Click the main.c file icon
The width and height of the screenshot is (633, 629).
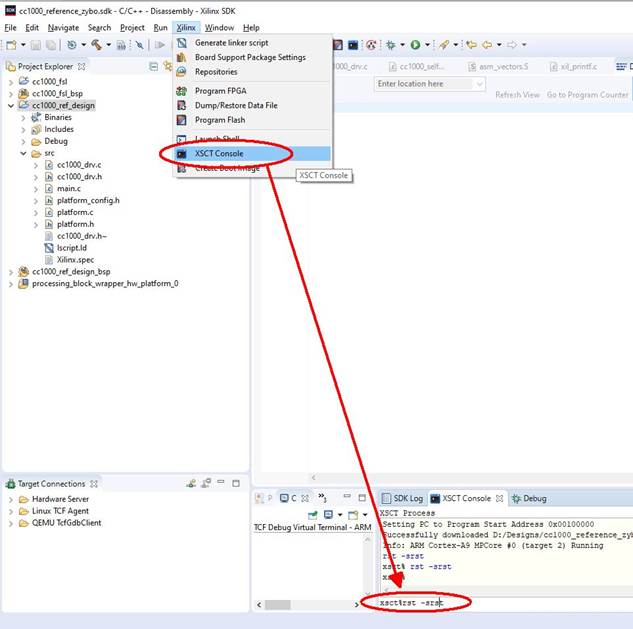(47, 188)
